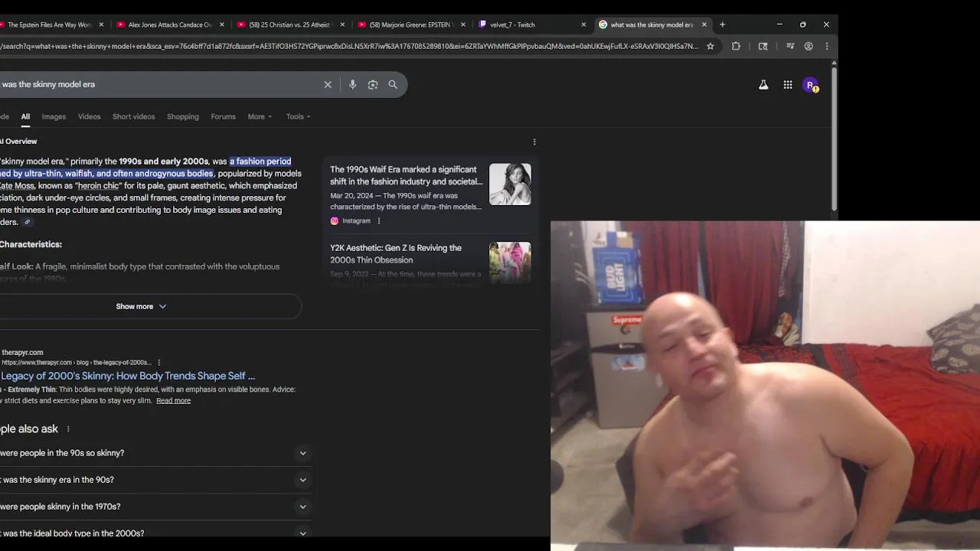Open 'Legacy of 2000's Skinny' result link
Screen dimensions: 980x551
tap(128, 377)
